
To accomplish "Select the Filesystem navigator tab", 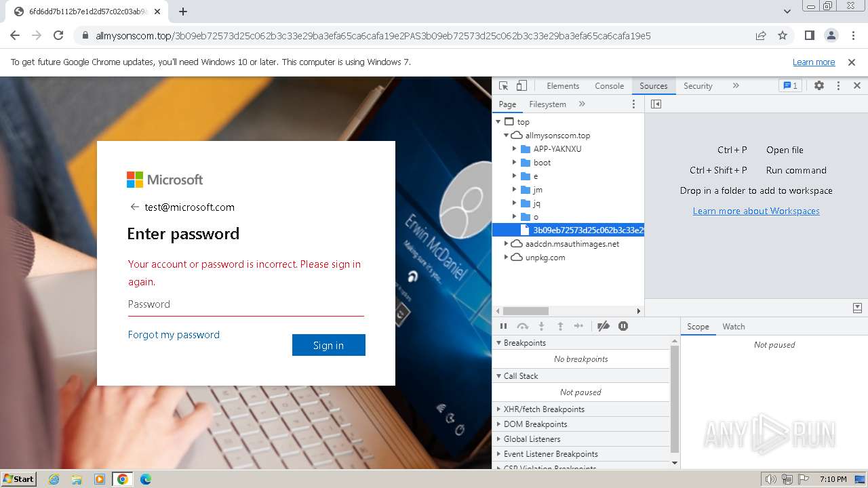I will (x=547, y=104).
